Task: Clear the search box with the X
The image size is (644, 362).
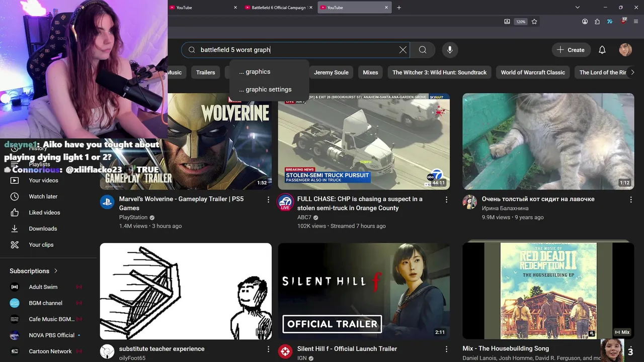Action: click(x=403, y=50)
